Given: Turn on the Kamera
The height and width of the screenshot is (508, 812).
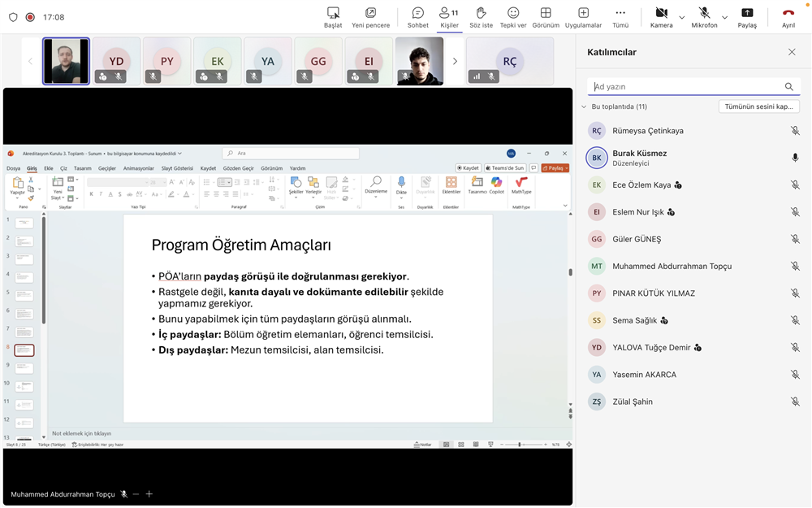Looking at the screenshot, I should pos(661,14).
